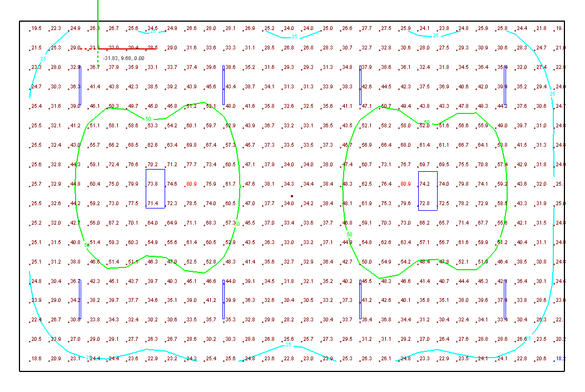Click the cyan 25 label below the 24.0 values

(x=294, y=37)
